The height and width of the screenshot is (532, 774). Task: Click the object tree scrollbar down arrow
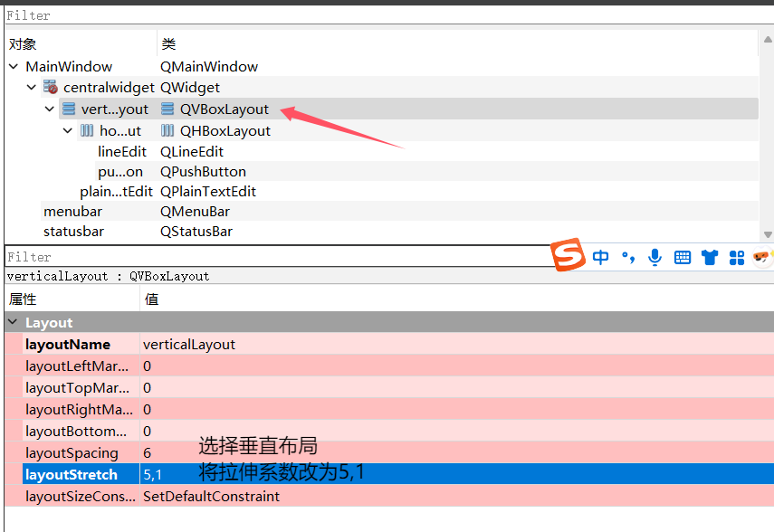[x=768, y=235]
